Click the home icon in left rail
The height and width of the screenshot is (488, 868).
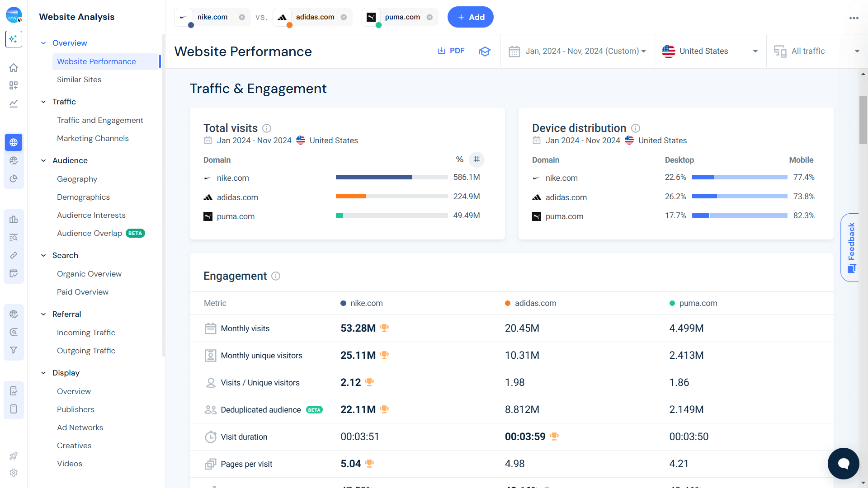[x=14, y=68]
